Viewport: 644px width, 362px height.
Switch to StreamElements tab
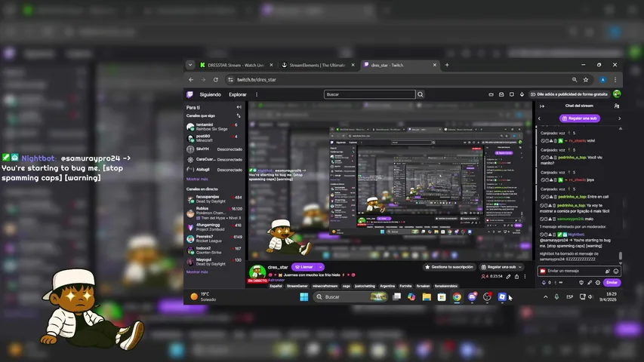pyautogui.click(x=318, y=65)
